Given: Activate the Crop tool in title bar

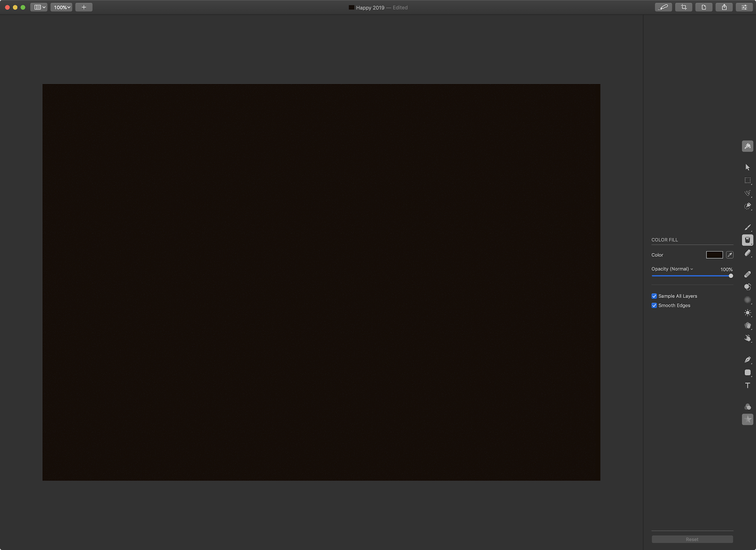Looking at the screenshot, I should click(x=684, y=7).
